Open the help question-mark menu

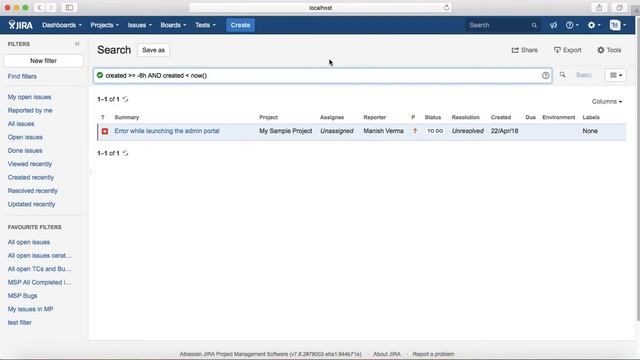pos(572,25)
